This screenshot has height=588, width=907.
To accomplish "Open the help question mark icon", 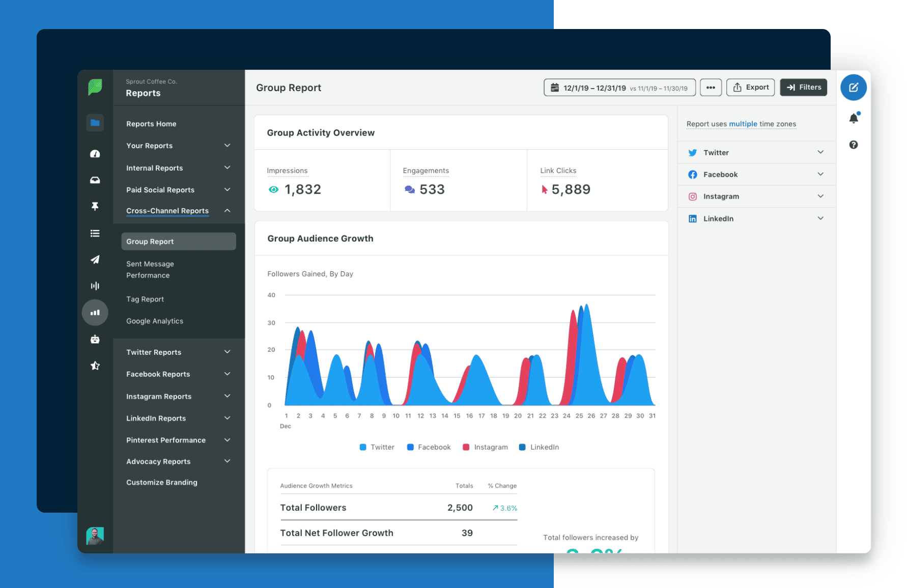I will point(854,145).
